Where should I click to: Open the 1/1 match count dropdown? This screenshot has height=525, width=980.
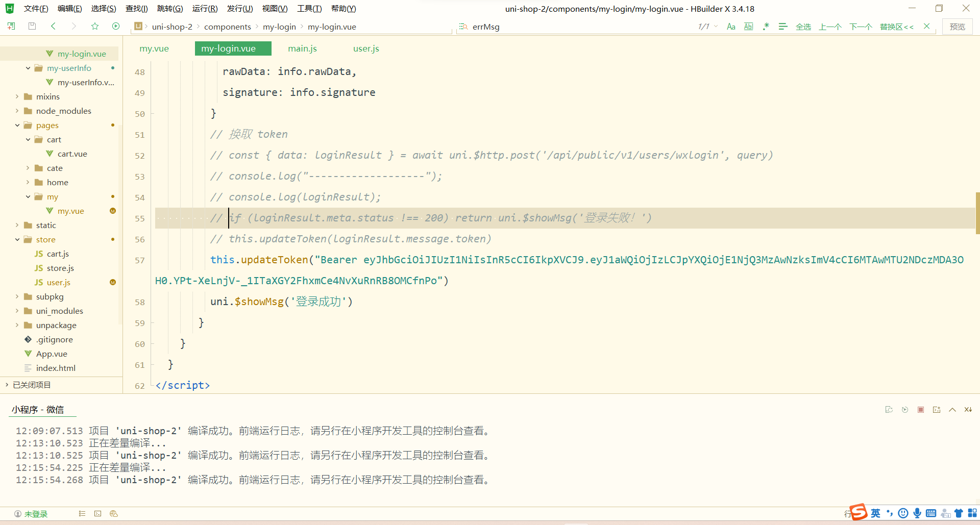click(x=708, y=27)
